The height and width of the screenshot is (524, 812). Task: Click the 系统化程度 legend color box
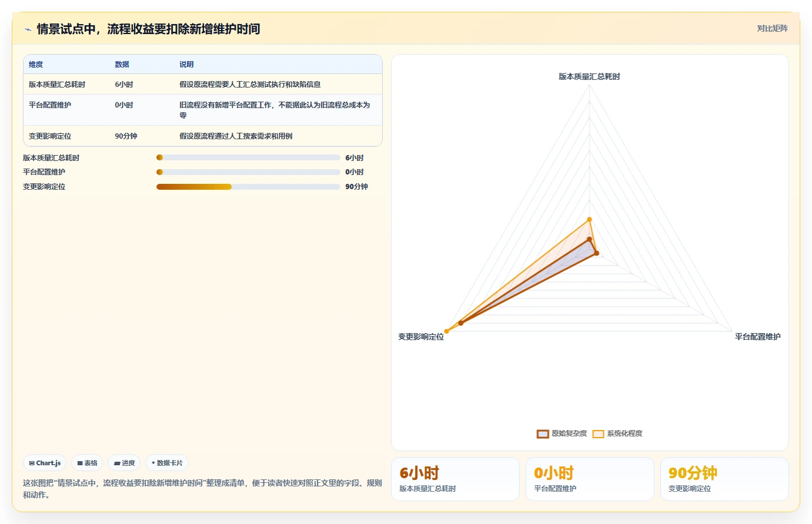click(599, 434)
